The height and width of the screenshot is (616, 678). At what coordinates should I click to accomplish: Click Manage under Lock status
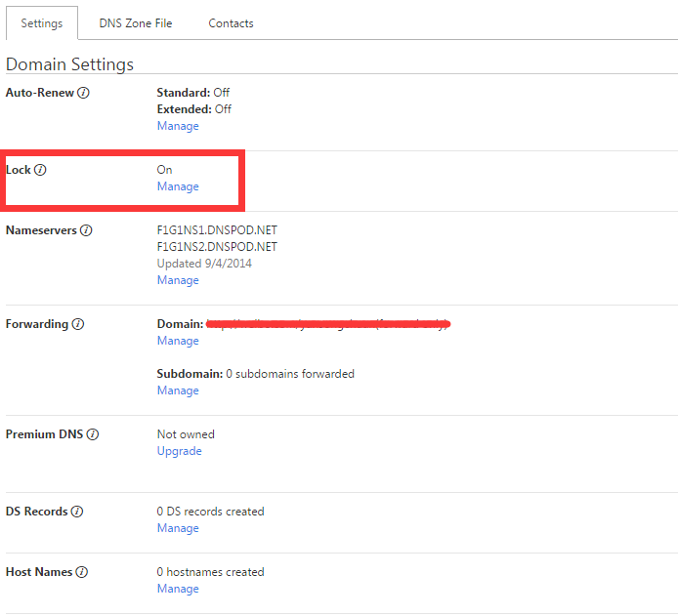pos(178,186)
